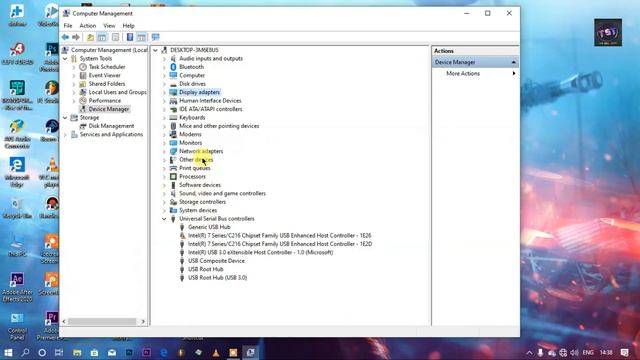Expand Services and Applications node
This screenshot has height=360, width=640.
click(x=65, y=135)
